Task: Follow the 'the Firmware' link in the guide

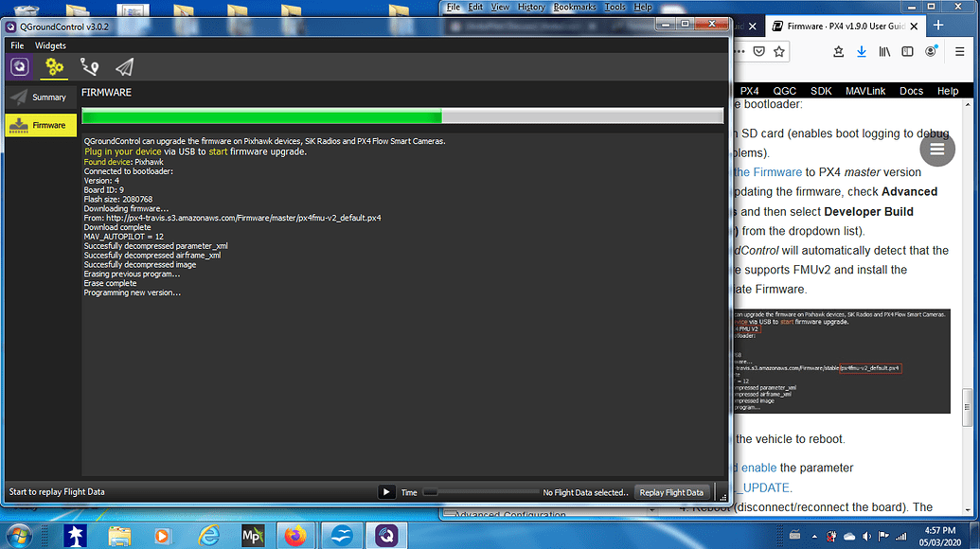Action: pyautogui.click(x=768, y=172)
